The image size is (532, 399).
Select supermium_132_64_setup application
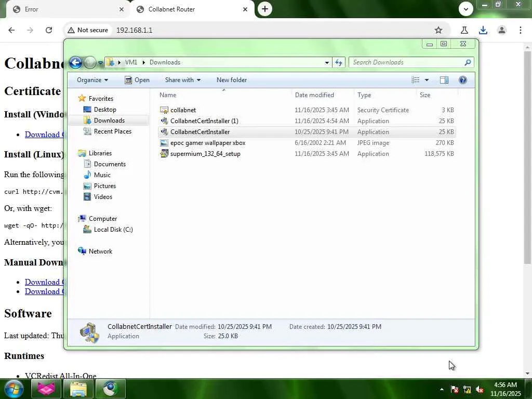point(307,154)
